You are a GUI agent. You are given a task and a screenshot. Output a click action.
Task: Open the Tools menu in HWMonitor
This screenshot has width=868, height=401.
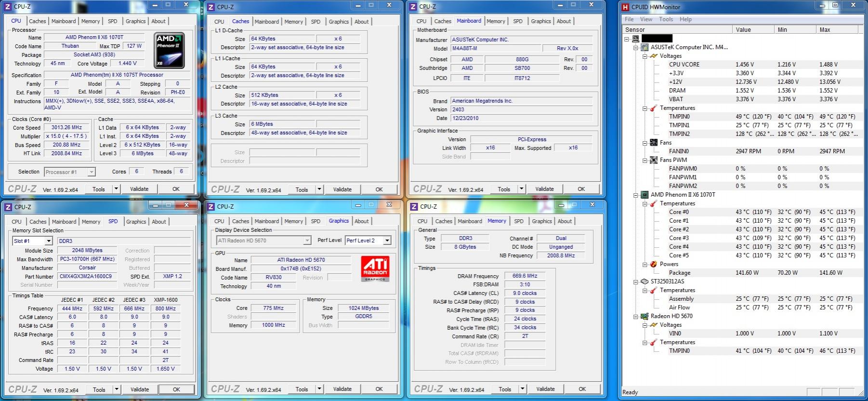[666, 19]
